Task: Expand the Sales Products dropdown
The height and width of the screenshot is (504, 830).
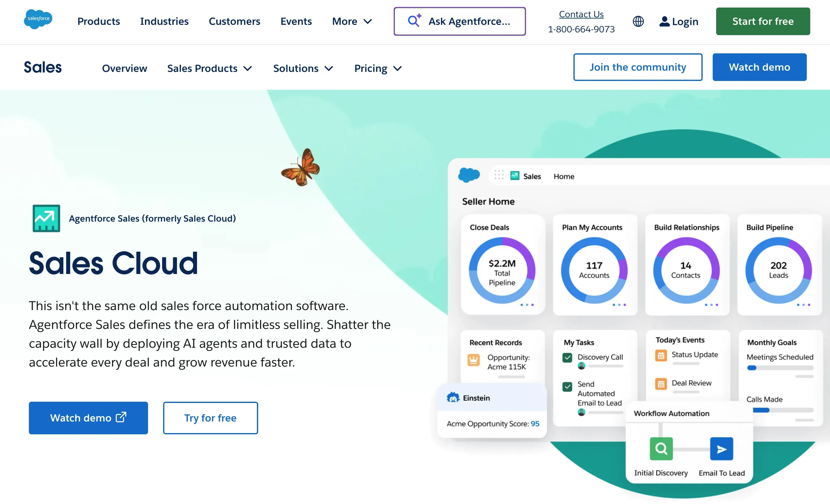Action: (x=209, y=68)
